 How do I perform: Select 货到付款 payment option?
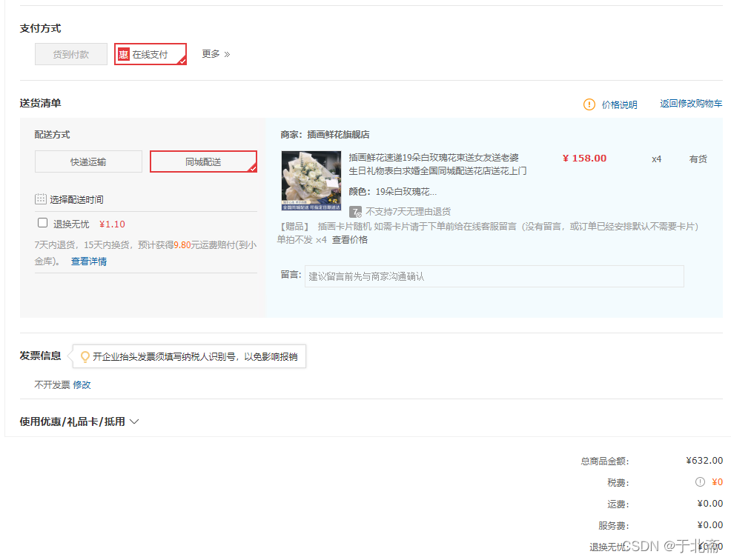point(71,54)
